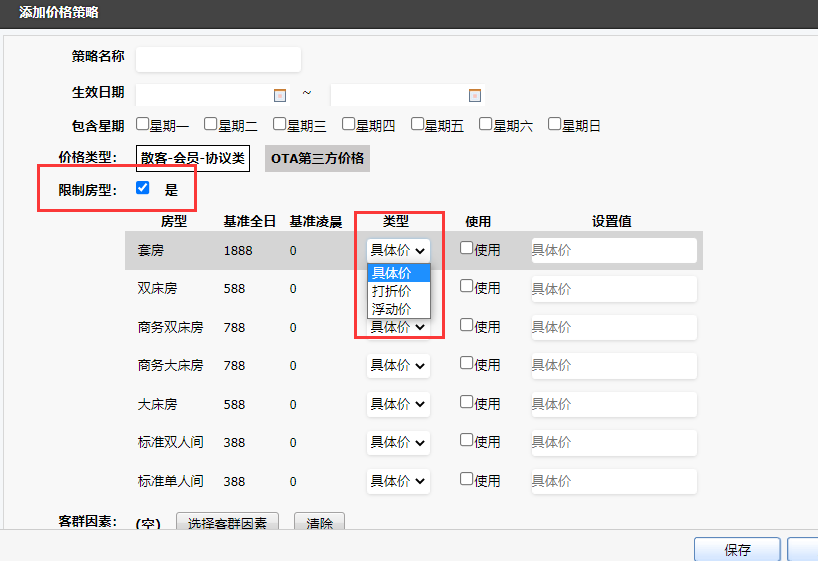Switch to OTA第三方价格 tab
Screen dimensions: 818x561
tap(317, 158)
